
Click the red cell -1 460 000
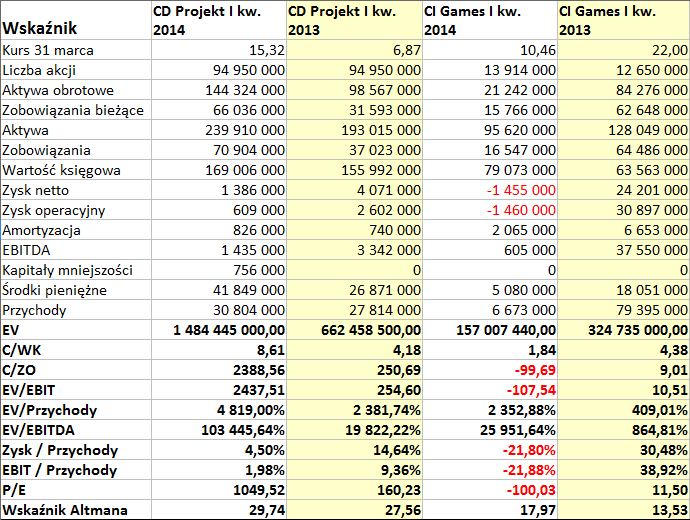[x=490, y=210]
